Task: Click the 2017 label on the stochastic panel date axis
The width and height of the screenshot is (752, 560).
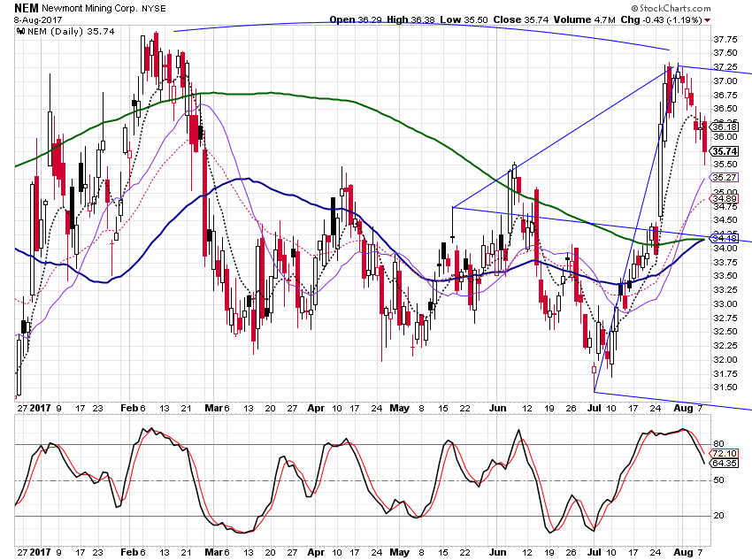Action: coord(41,552)
